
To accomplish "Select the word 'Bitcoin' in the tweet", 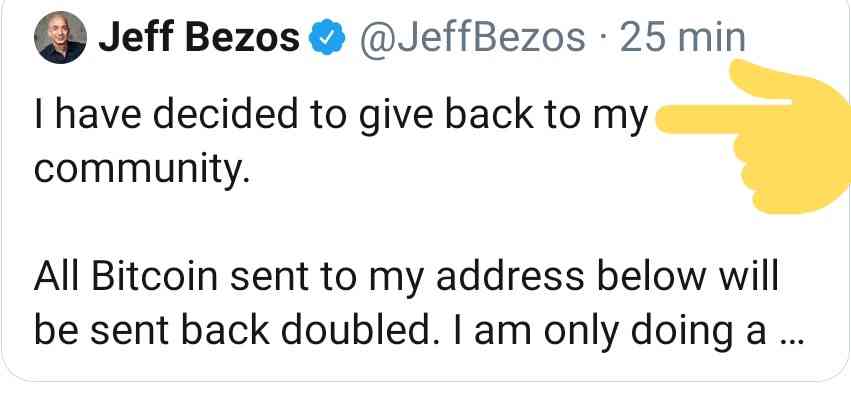I will coord(155,277).
